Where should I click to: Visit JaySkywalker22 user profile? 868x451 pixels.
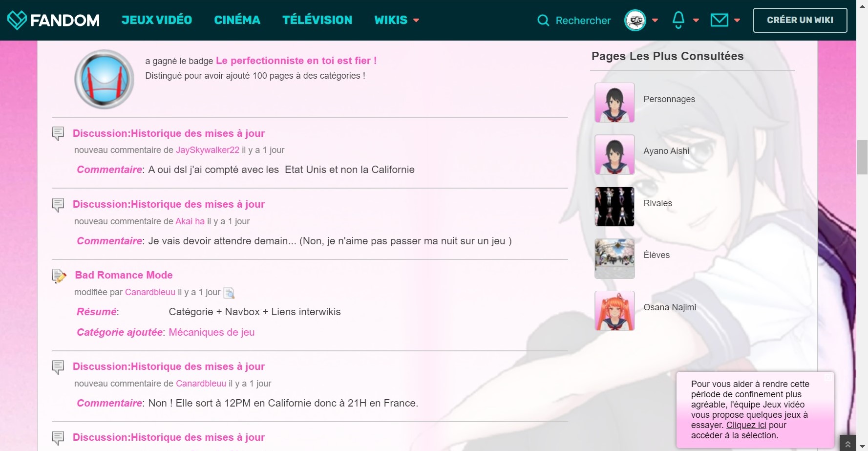coord(208,150)
